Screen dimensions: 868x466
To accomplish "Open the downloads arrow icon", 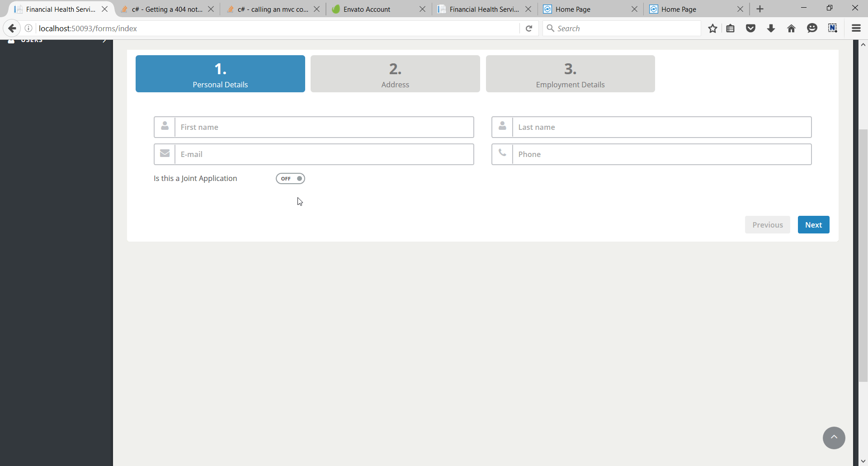I will click(771, 29).
